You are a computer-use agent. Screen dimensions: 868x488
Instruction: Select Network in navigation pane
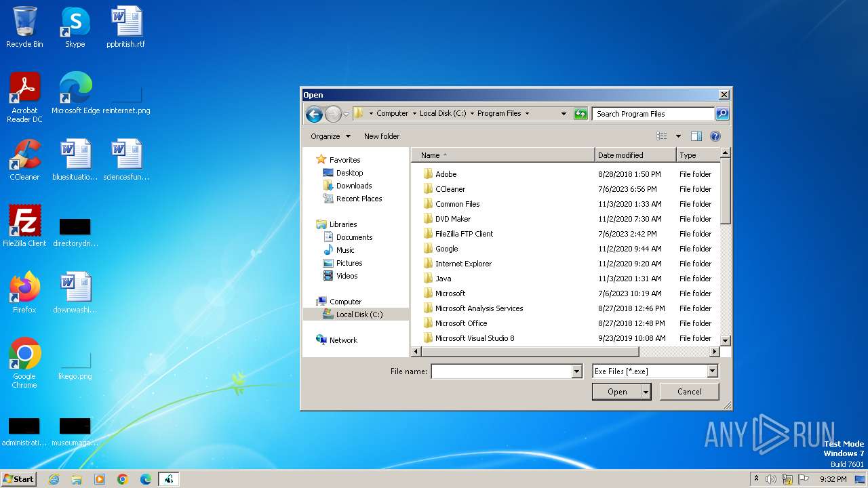pyautogui.click(x=343, y=340)
